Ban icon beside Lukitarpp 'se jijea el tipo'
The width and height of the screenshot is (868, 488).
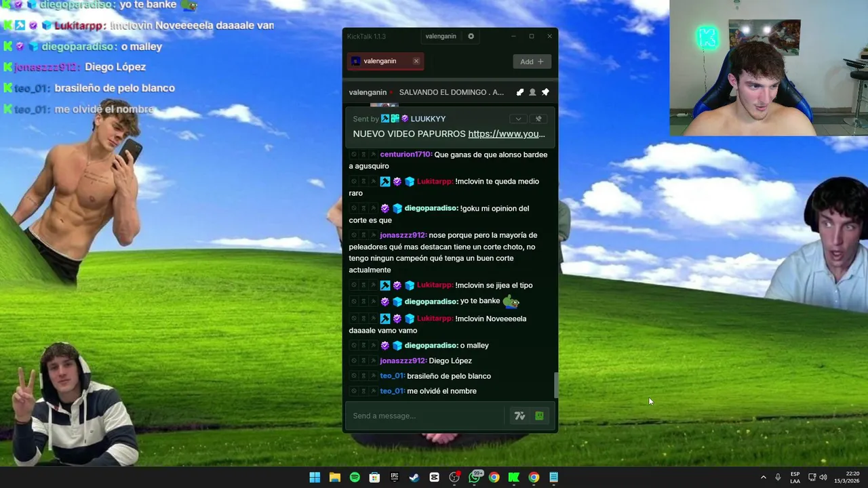pyautogui.click(x=354, y=285)
